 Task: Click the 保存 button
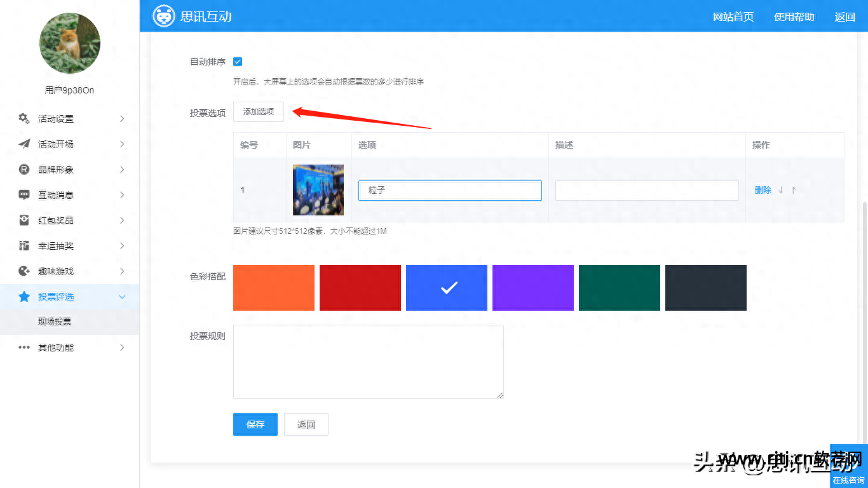[255, 424]
